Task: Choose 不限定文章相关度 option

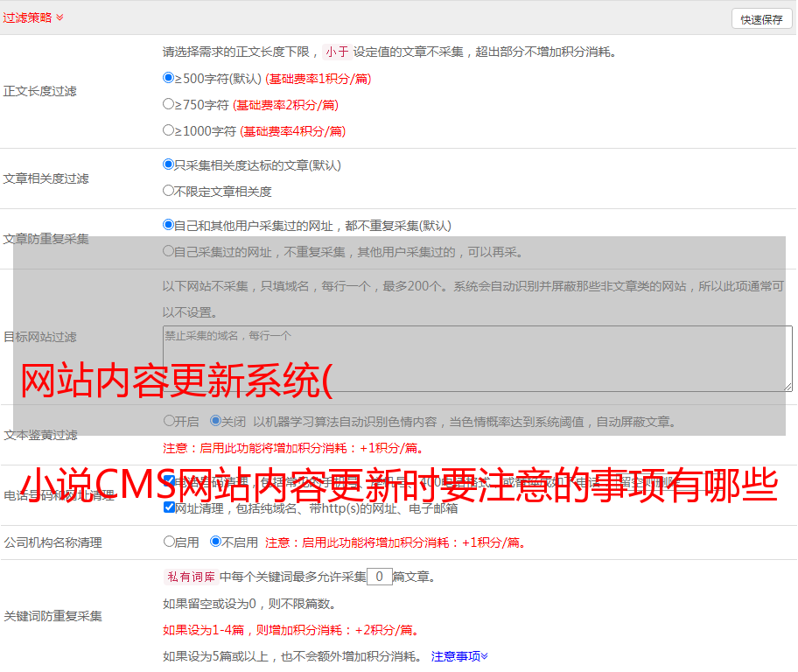Action: [169, 191]
